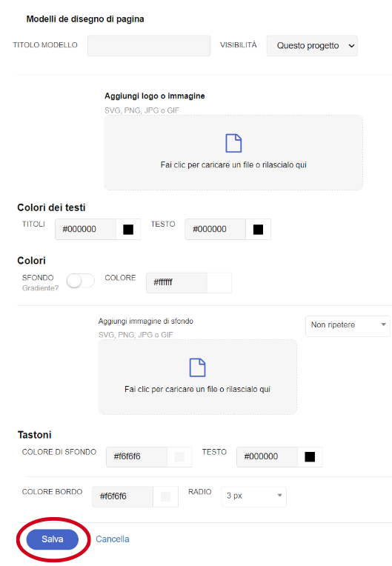Click the Salva button

(x=53, y=539)
